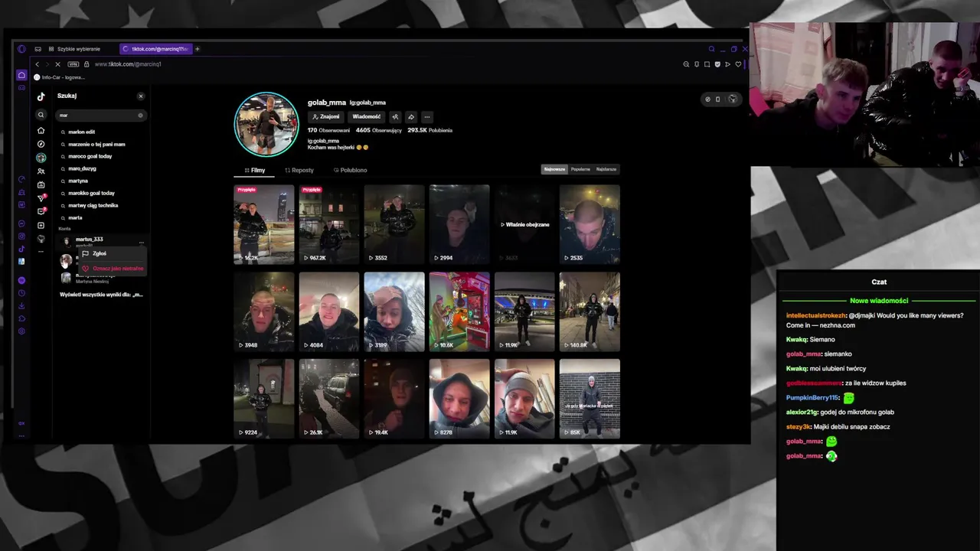Viewport: 980px width, 551px height.
Task: Open the video thumbnail with 140.8K views
Action: point(590,311)
